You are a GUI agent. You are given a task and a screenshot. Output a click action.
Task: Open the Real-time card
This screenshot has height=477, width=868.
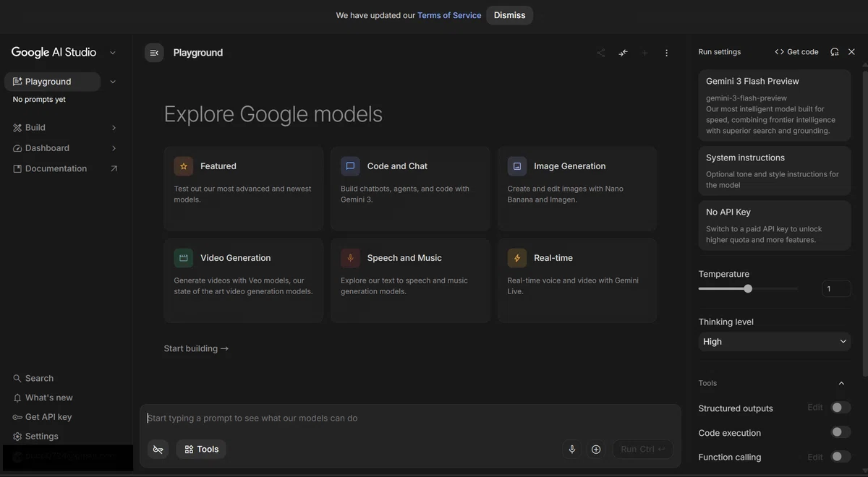coord(577,280)
